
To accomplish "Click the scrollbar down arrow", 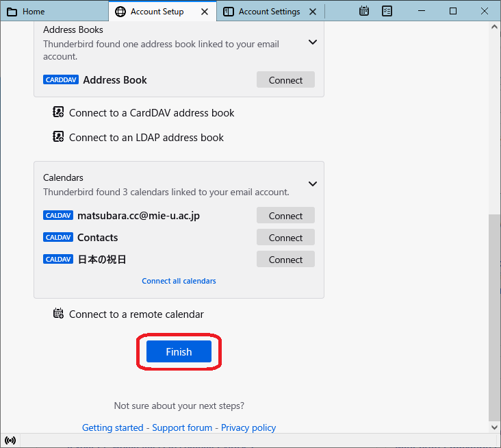I will click(x=494, y=427).
